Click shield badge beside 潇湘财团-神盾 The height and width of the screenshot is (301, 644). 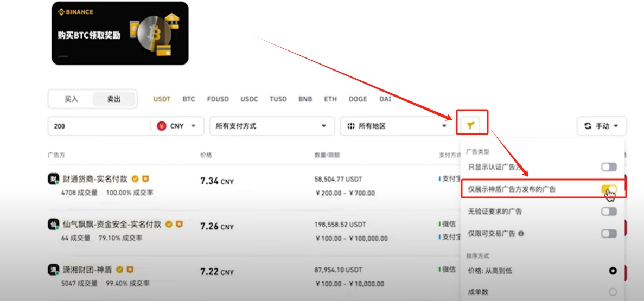tap(130, 270)
